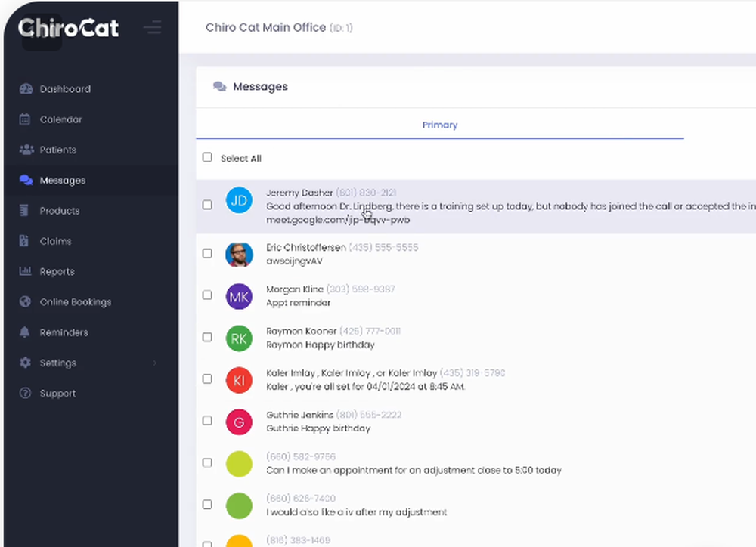This screenshot has width=756, height=547.
Task: Click the Patients group icon
Action: [x=26, y=150]
